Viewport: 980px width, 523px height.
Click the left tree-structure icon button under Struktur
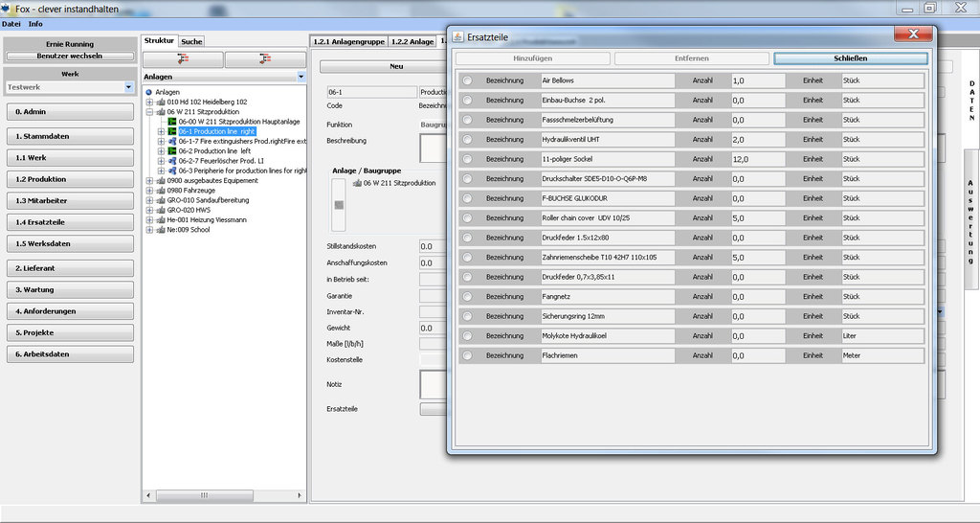point(183,59)
